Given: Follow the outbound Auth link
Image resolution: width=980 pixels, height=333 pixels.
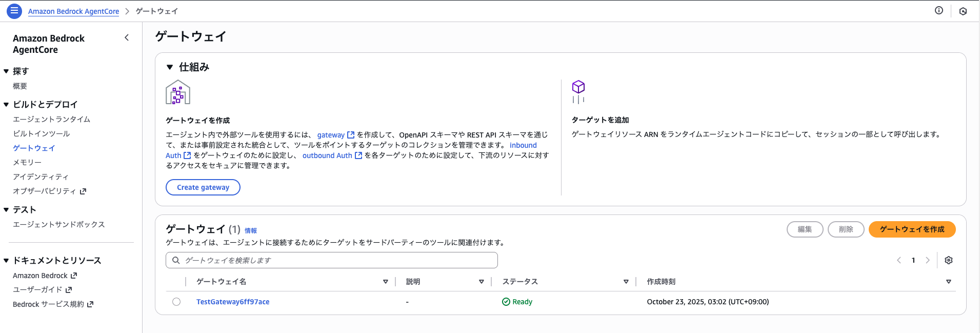Looking at the screenshot, I should pos(327,155).
